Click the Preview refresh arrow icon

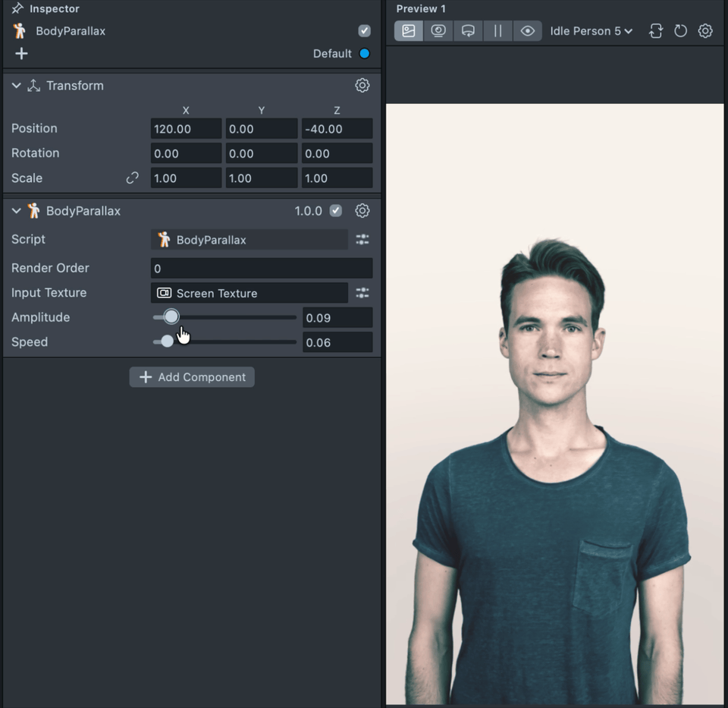(680, 31)
